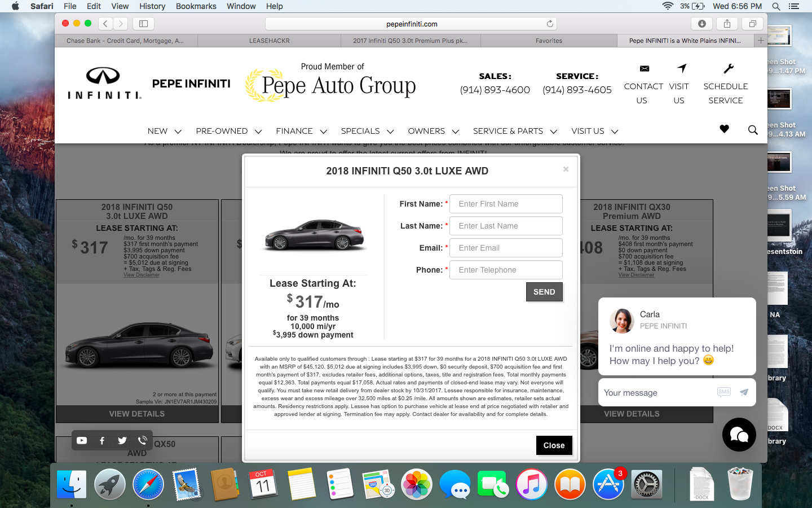This screenshot has height=508, width=812.
Task: Click the Safari share button
Action: [727, 24]
